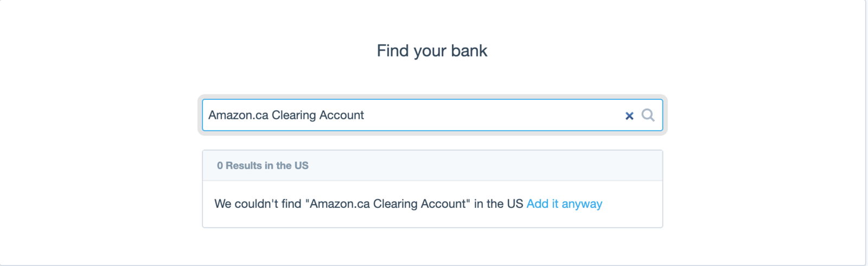Place cursor after Amazon.ca Clearing Account in search box

point(366,115)
